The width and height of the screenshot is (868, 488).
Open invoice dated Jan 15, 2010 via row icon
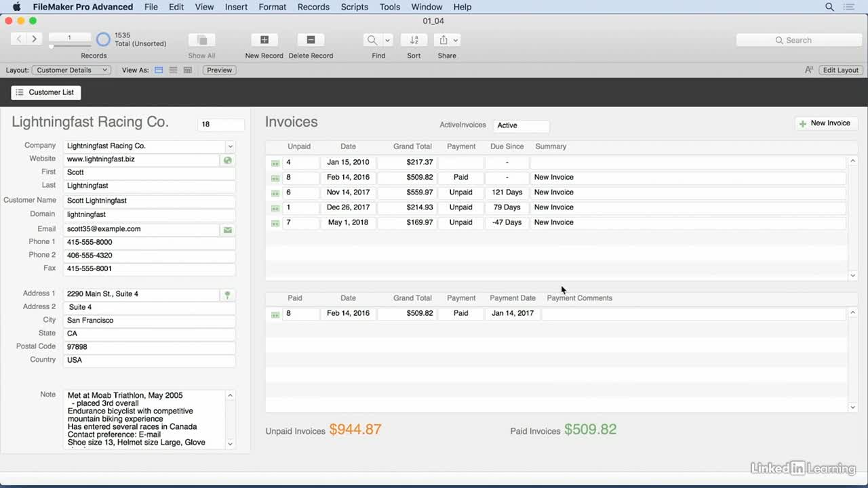click(275, 163)
